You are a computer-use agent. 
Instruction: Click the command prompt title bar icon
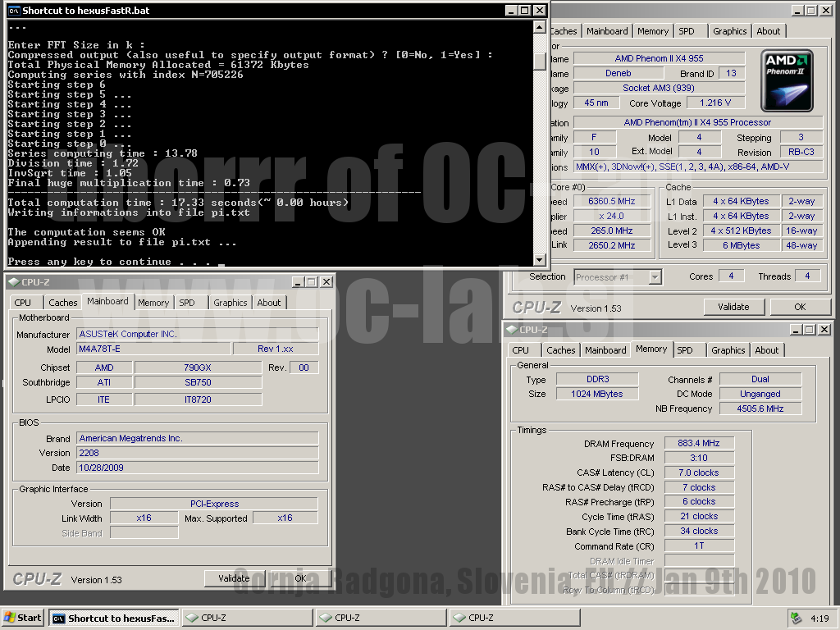click(15, 10)
